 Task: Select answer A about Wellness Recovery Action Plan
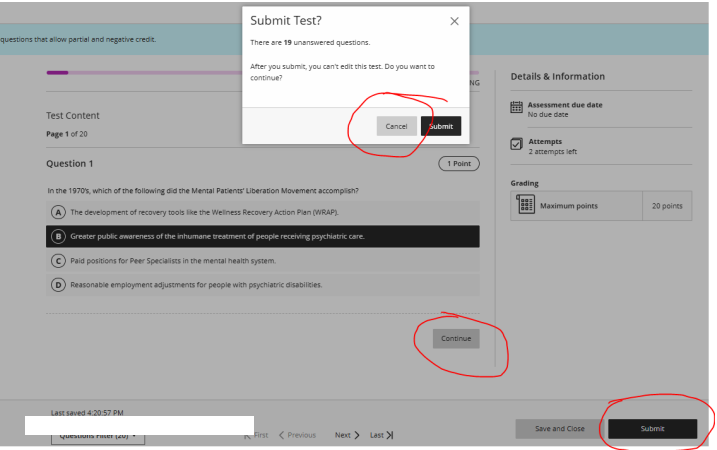pos(59,212)
